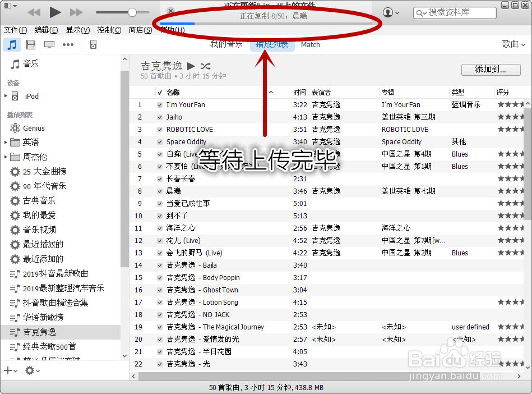Click the add playlist plus button
532x394 pixels.
pos(10,370)
